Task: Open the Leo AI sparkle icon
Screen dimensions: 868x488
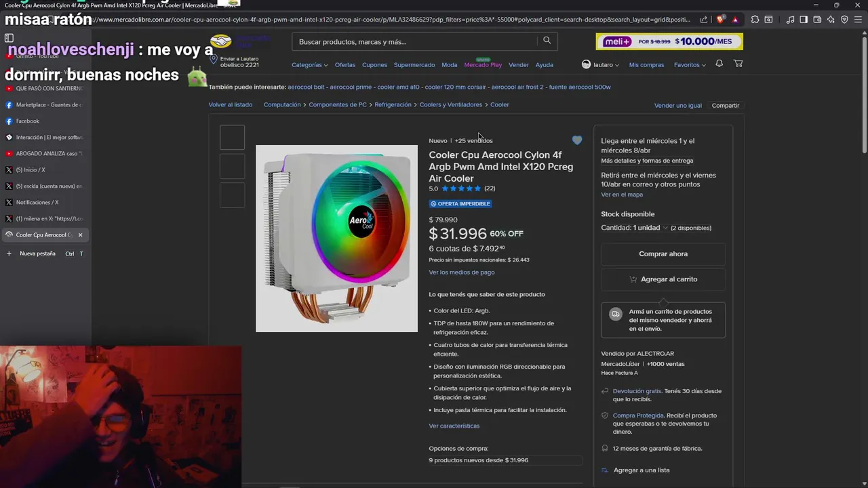Action: pos(831,20)
